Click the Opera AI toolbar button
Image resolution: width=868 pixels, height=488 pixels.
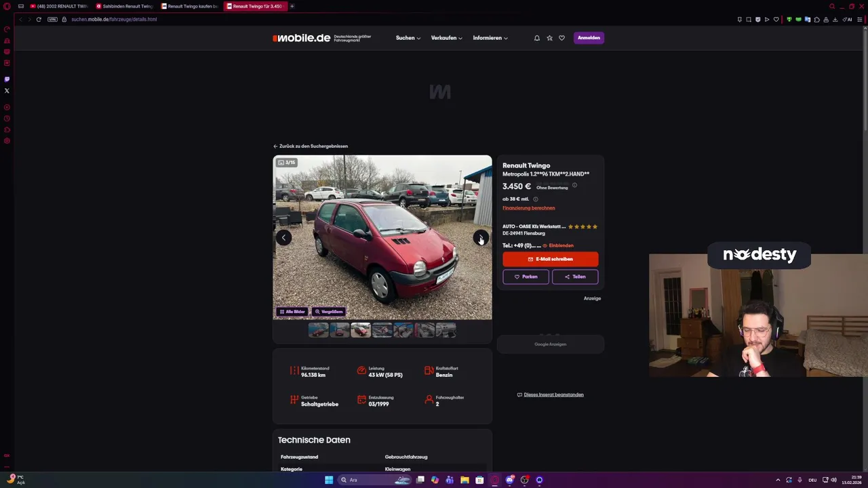848,19
